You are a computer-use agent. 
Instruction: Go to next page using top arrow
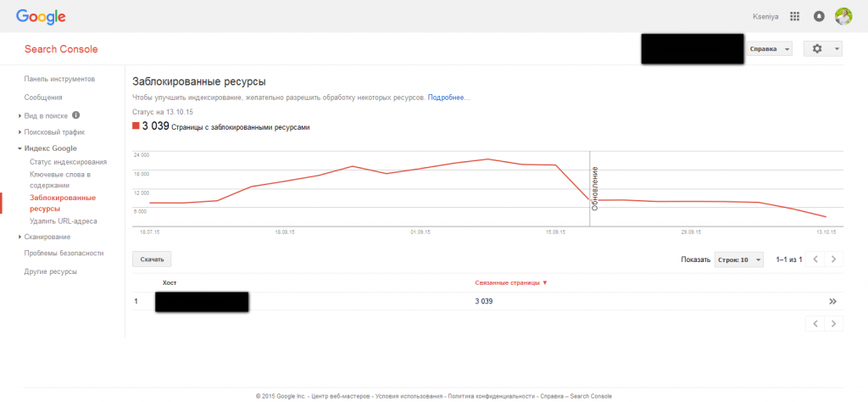tap(834, 260)
